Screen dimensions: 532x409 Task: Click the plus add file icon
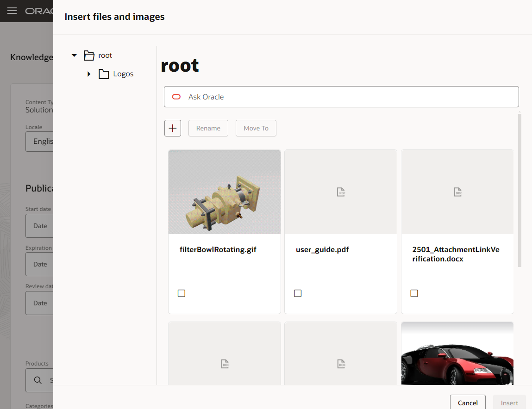click(173, 128)
